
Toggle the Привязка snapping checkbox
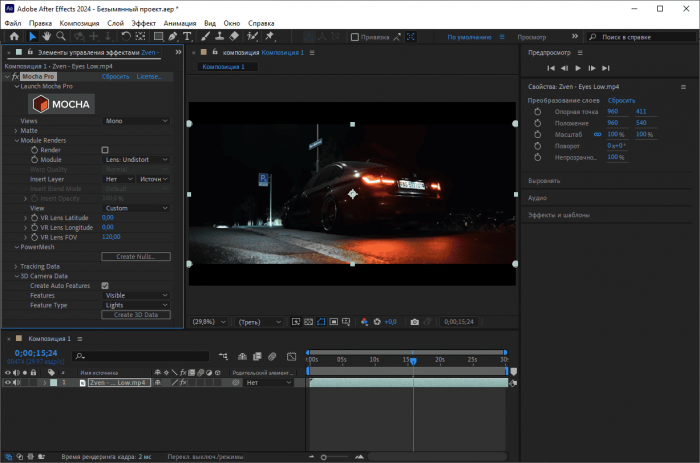tap(355, 37)
